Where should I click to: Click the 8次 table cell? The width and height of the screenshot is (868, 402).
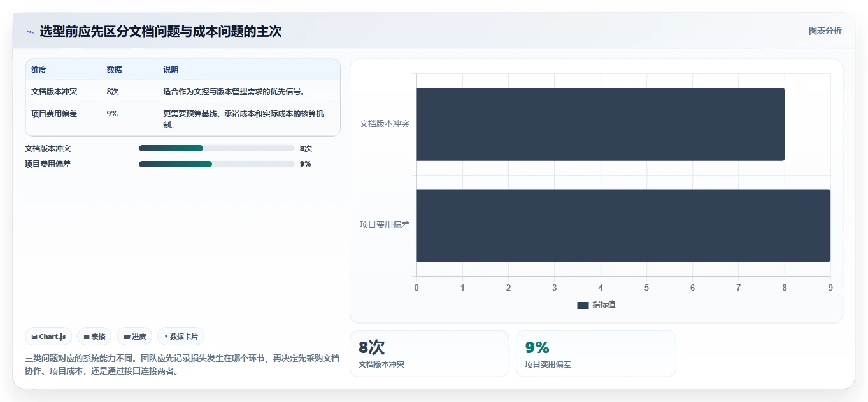(113, 92)
